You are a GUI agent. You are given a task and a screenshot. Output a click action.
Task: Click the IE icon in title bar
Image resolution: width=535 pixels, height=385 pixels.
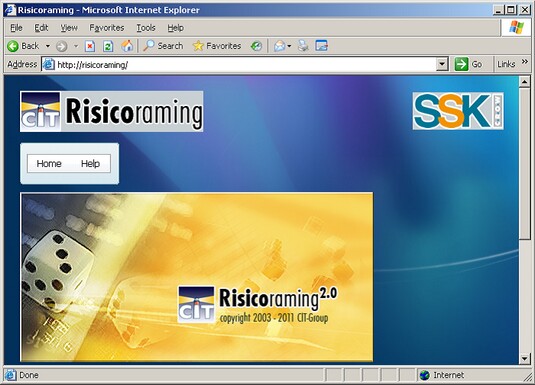[10, 10]
